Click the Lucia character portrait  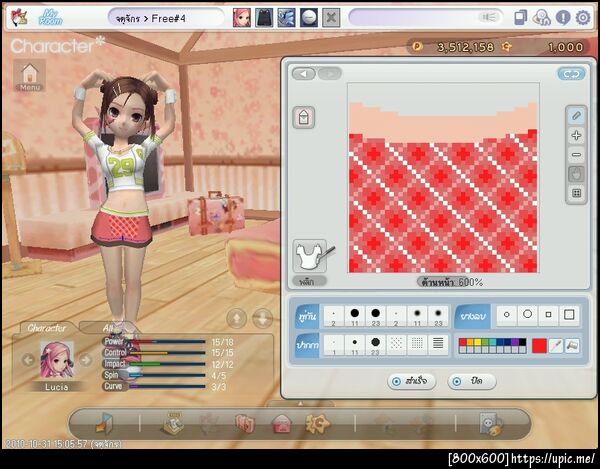[x=57, y=360]
